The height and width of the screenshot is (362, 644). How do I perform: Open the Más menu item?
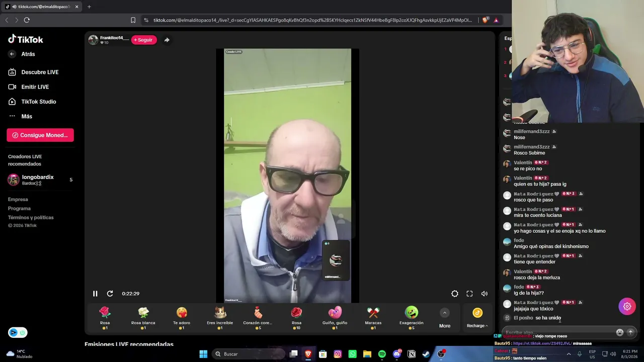coord(20,116)
